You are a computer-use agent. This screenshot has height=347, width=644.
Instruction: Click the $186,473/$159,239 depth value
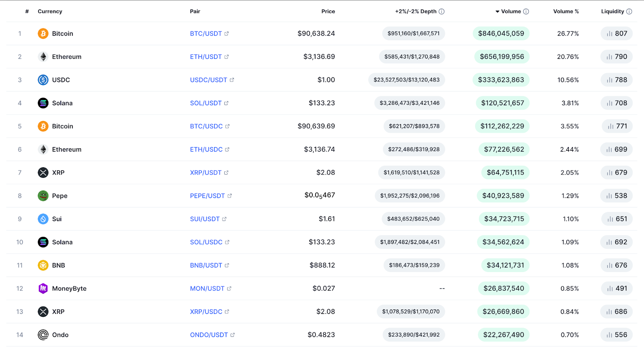[x=414, y=265]
